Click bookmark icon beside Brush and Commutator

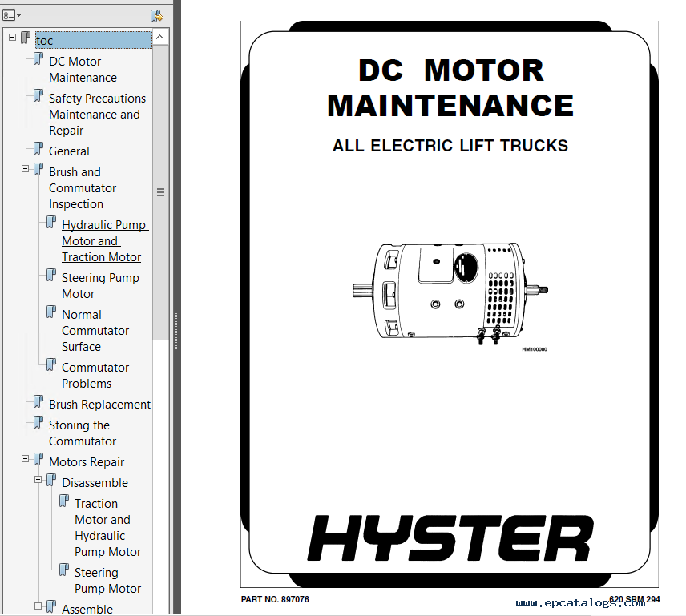[38, 169]
